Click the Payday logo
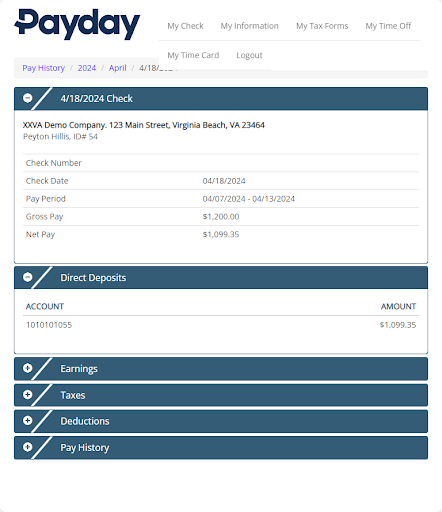The width and height of the screenshot is (442, 512). (77, 24)
